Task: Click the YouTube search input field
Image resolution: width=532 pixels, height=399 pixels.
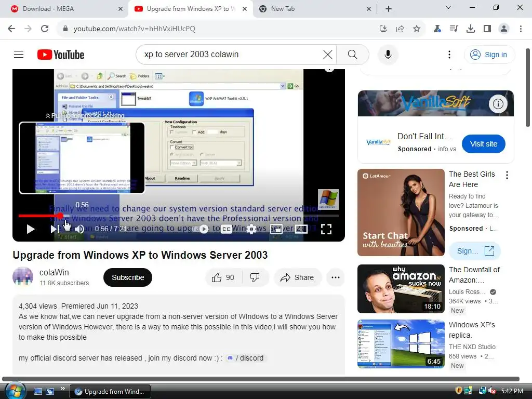Action: [x=231, y=54]
